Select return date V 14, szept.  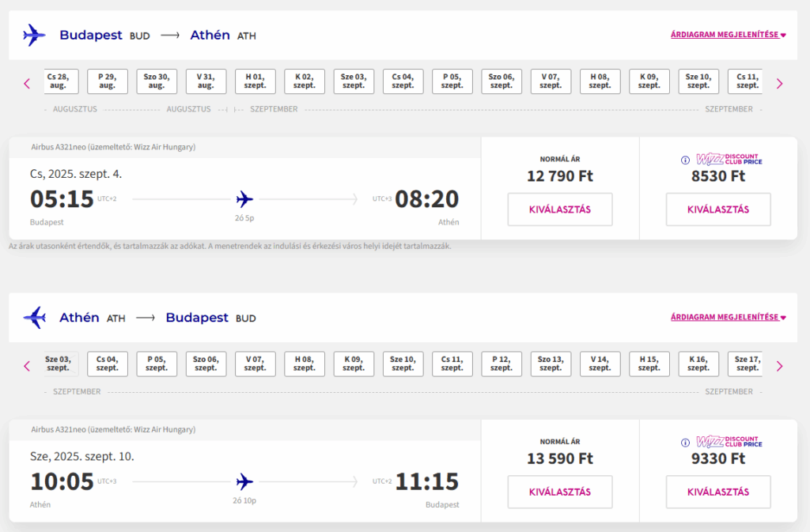point(600,364)
